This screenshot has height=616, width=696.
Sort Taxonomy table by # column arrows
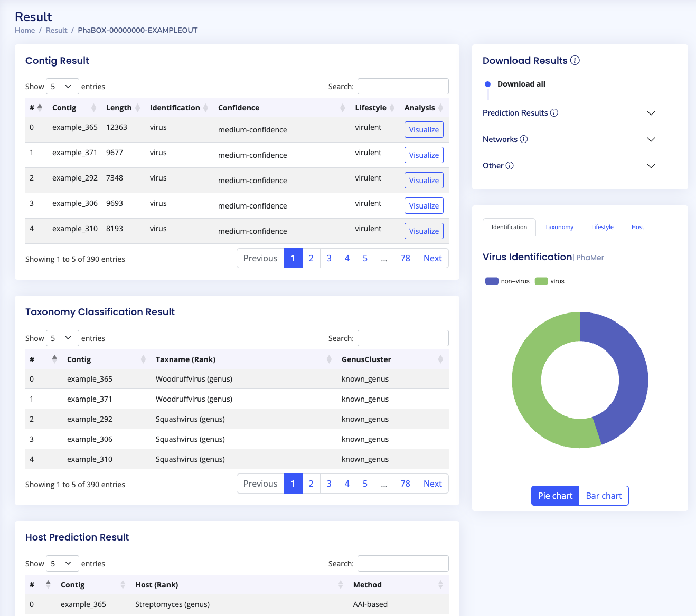(54, 359)
